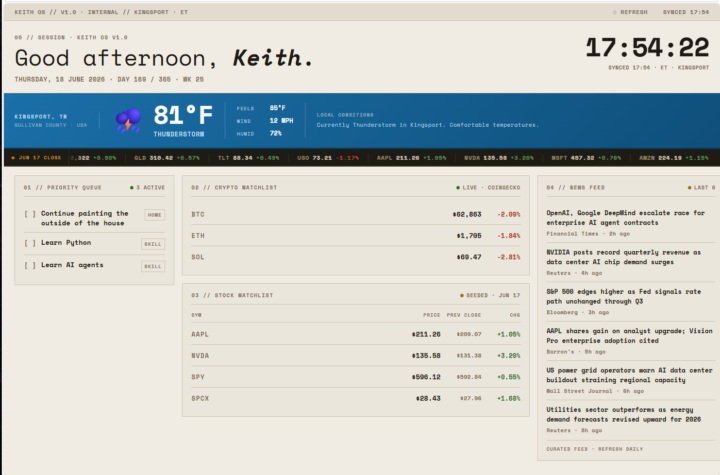Click the HUMID 72% value
Image resolution: width=720 pixels, height=475 pixels.
276,133
